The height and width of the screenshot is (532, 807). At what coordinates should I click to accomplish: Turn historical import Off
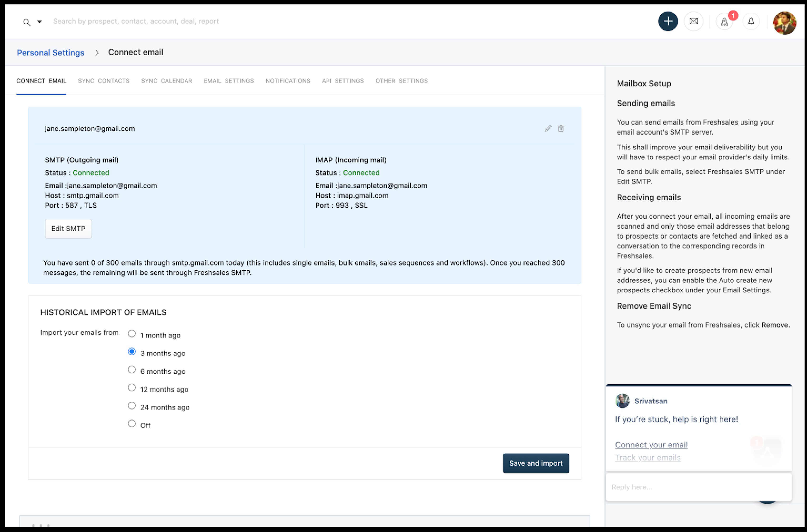tap(132, 423)
